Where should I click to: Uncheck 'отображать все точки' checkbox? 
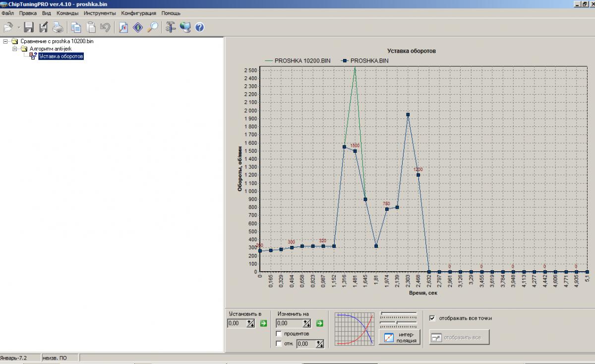coord(432,318)
